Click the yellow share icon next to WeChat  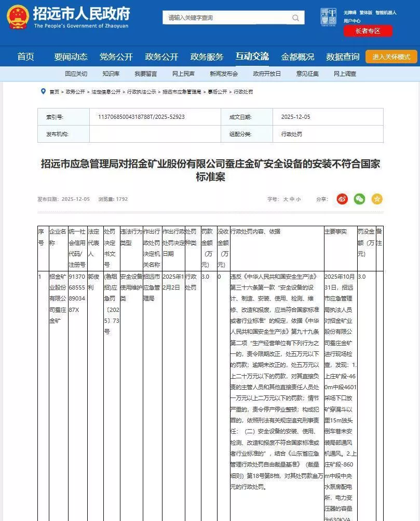pyautogui.click(x=376, y=199)
